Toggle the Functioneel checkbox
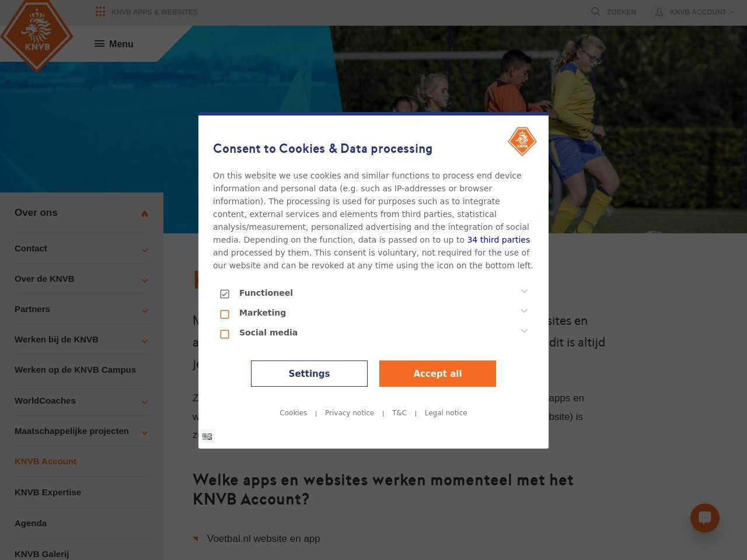This screenshot has width=747, height=560. tap(225, 294)
